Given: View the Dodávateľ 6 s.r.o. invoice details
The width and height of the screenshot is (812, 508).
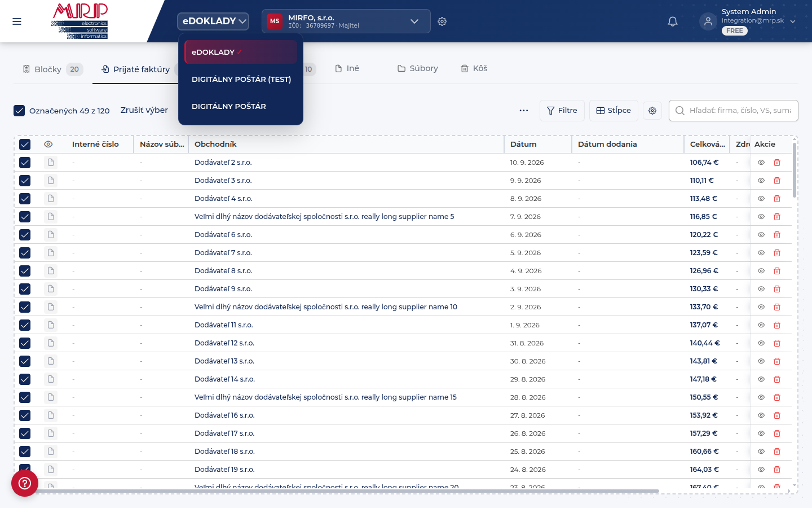Looking at the screenshot, I should click(761, 235).
